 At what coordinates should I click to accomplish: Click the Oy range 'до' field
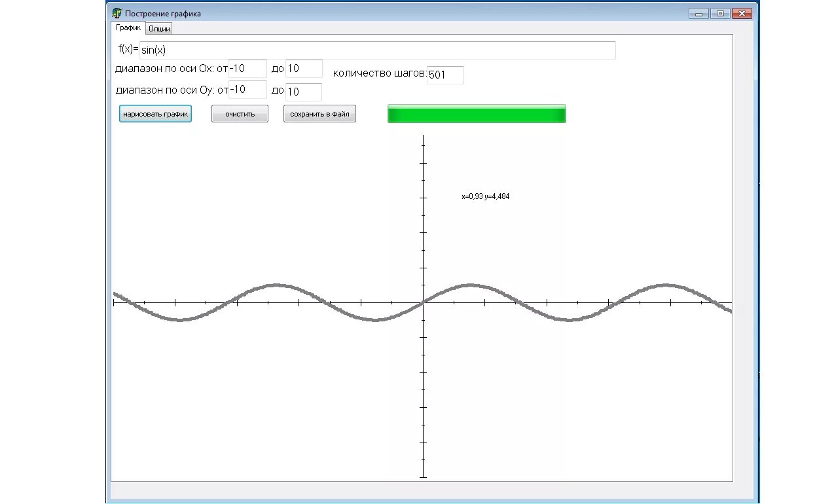(304, 92)
